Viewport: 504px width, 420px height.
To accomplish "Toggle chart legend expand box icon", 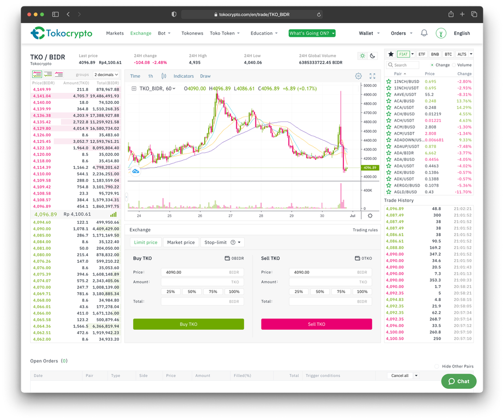I will pyautogui.click(x=134, y=88).
